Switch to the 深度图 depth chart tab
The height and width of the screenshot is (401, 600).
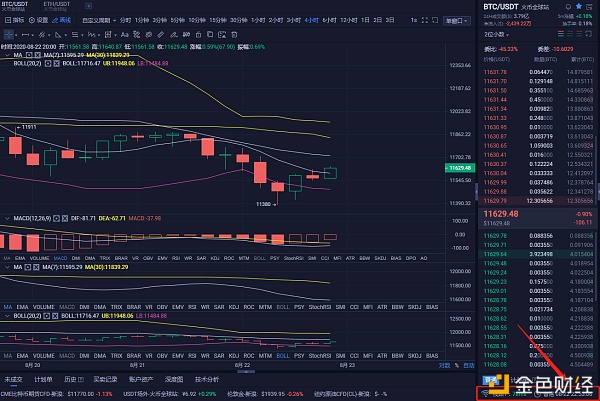pos(174,380)
